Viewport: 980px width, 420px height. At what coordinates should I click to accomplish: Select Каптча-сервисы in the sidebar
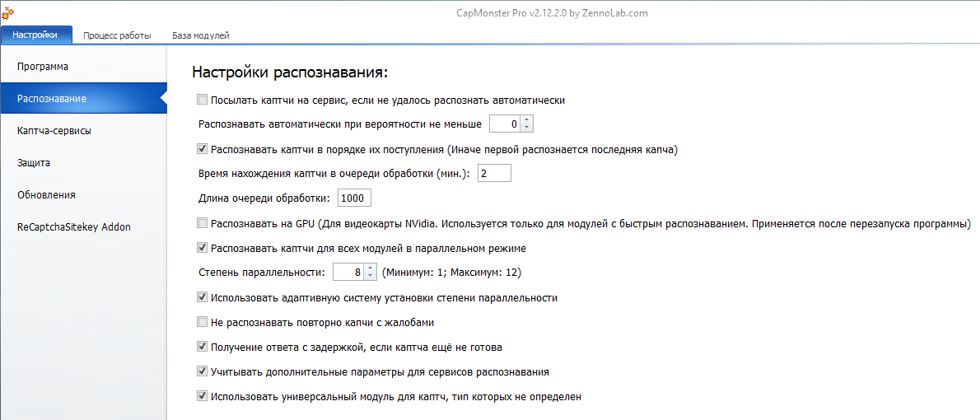[x=54, y=130]
